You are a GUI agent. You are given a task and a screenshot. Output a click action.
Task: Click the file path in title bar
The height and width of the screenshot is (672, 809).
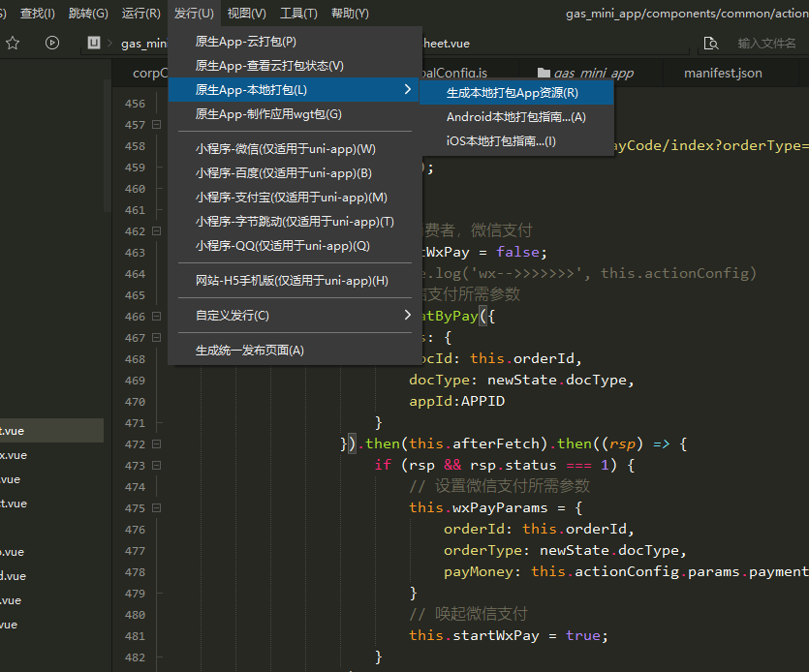tap(687, 14)
